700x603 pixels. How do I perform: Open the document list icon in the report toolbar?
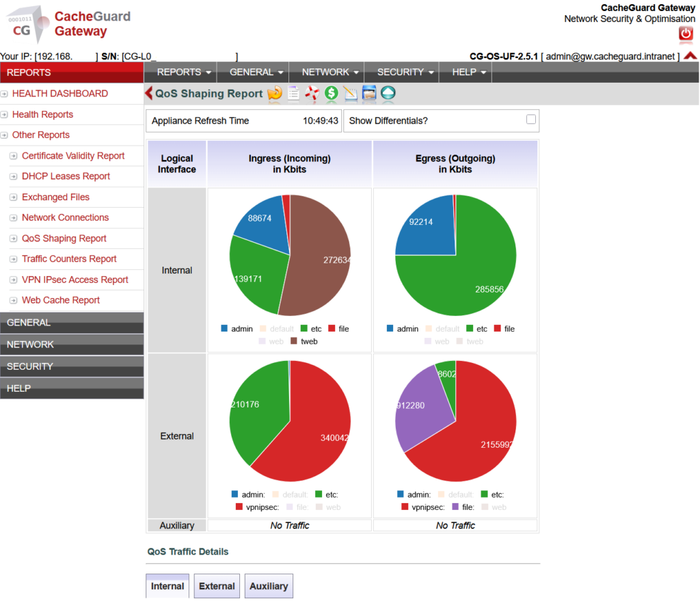pos(293,93)
